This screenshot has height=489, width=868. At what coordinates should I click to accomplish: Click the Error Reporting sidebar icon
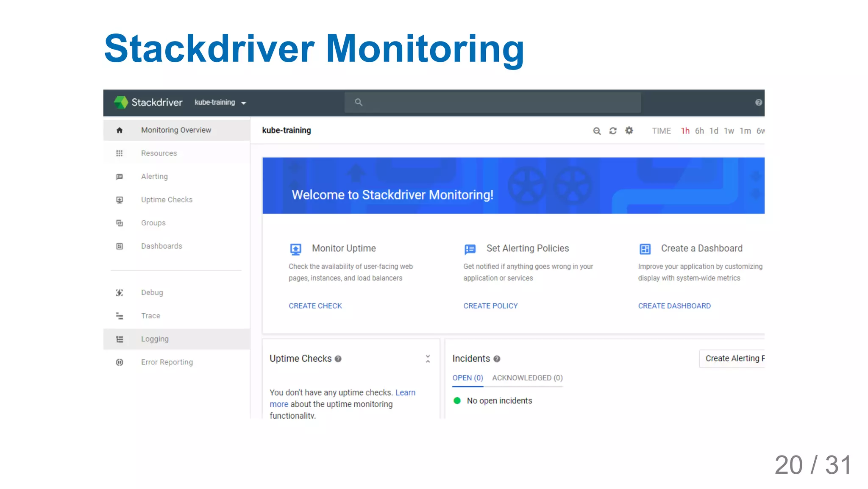click(120, 362)
